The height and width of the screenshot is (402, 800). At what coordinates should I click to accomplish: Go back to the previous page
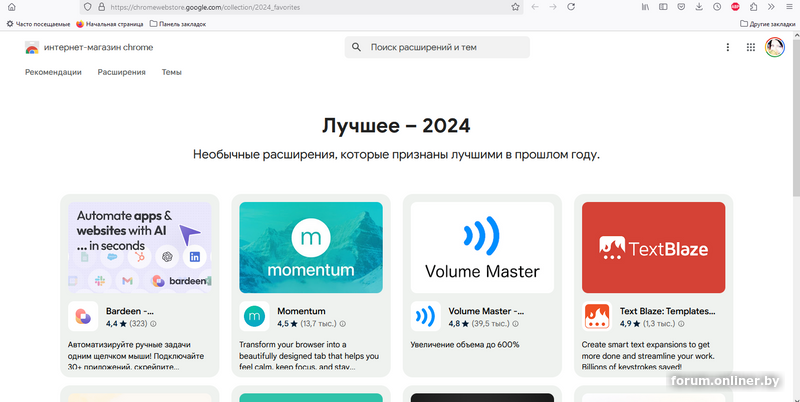(535, 7)
